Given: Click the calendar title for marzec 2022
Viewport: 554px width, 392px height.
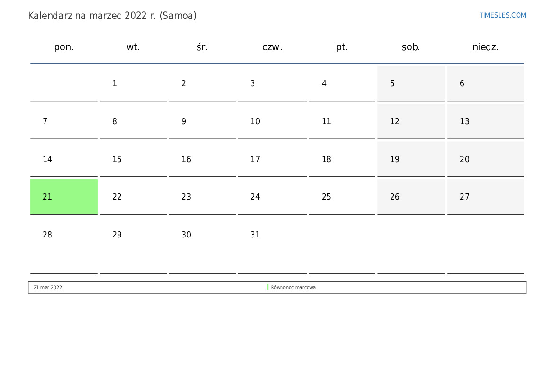Looking at the screenshot, I should tap(112, 16).
